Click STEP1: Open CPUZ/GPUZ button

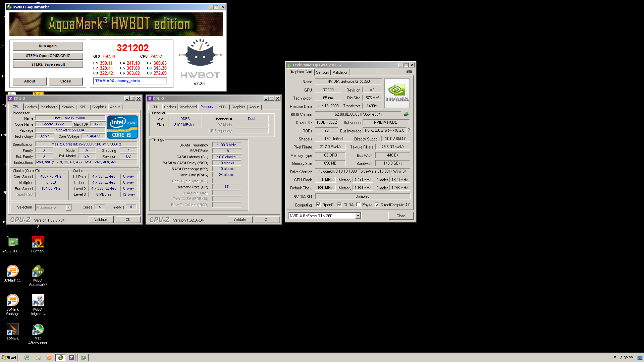pyautogui.click(x=48, y=56)
